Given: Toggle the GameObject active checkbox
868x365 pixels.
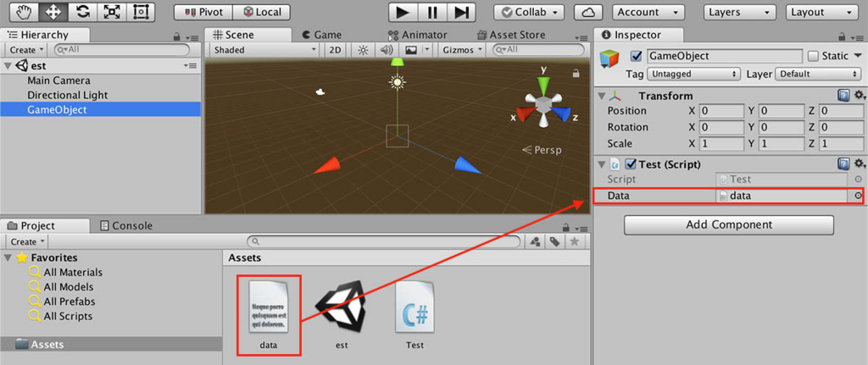Looking at the screenshot, I should pyautogui.click(x=636, y=56).
